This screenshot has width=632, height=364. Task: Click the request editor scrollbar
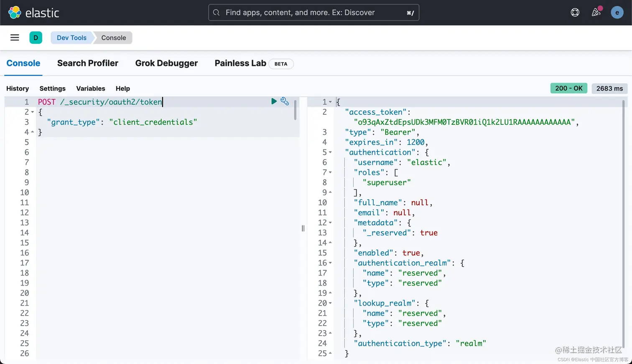click(295, 110)
